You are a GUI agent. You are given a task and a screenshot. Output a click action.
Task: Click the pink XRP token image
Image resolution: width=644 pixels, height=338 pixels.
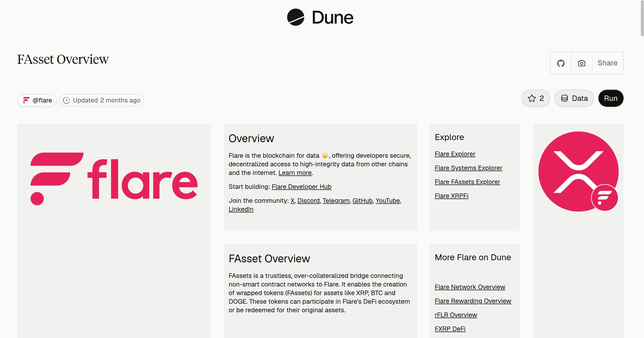578,171
